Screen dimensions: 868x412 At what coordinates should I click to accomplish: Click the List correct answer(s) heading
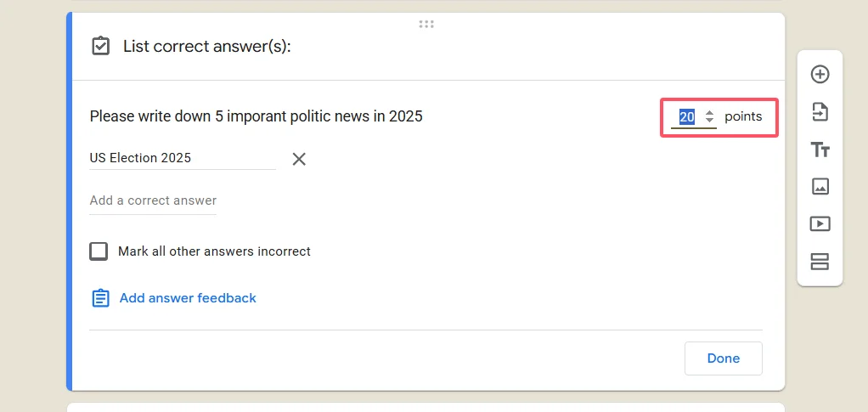(206, 46)
